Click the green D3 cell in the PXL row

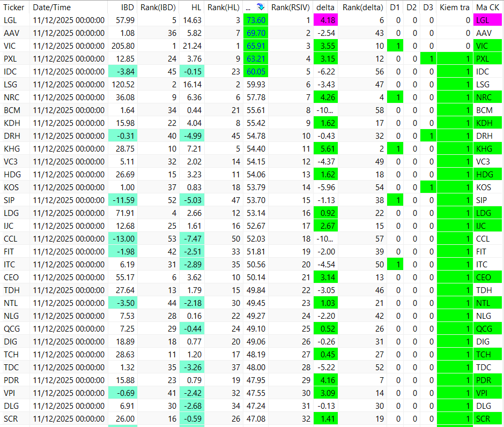[428, 59]
